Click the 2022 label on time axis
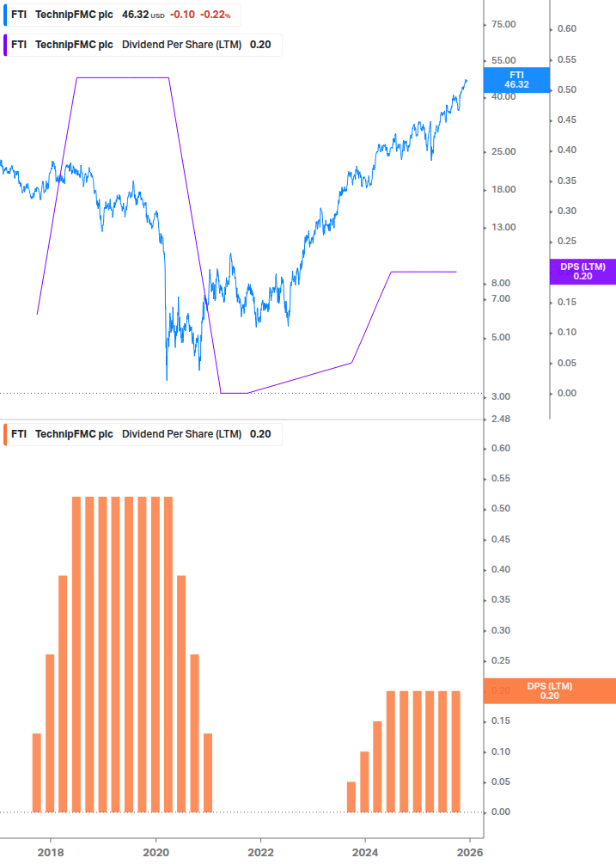This screenshot has width=616, height=864. click(x=260, y=853)
